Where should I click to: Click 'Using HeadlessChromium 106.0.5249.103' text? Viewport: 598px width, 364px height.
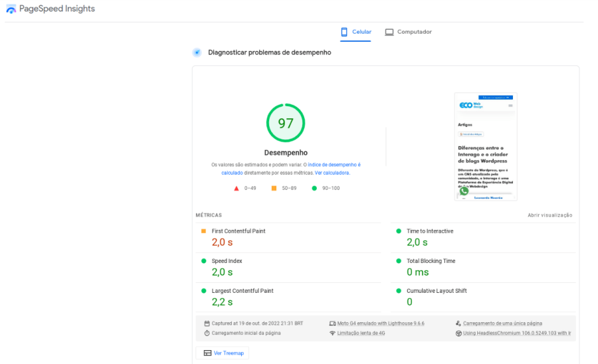tap(517, 333)
